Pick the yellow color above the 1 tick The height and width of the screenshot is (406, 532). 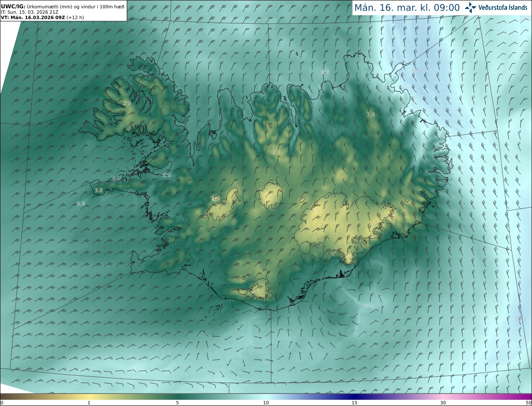[89, 397]
